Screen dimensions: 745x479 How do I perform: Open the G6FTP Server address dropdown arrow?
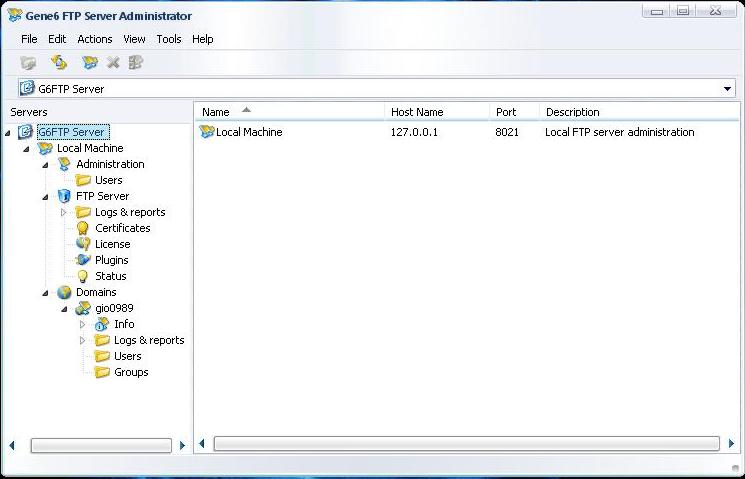click(x=727, y=89)
